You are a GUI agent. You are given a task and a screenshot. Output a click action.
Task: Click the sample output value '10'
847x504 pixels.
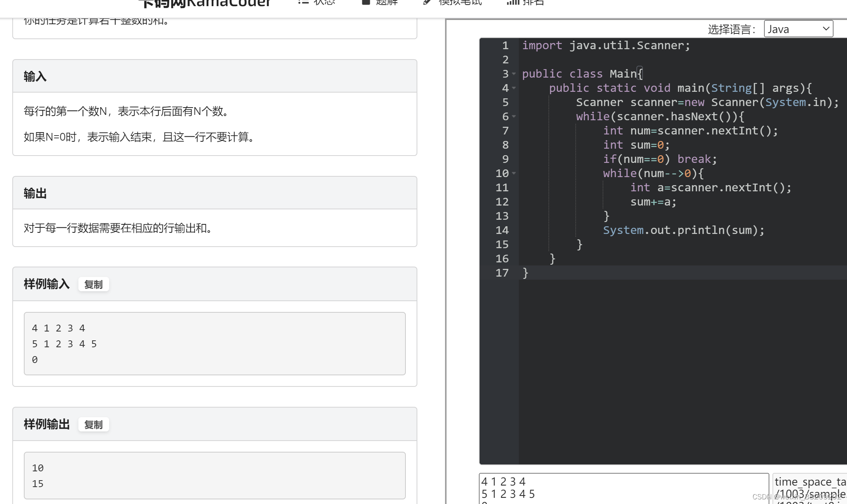(x=38, y=468)
